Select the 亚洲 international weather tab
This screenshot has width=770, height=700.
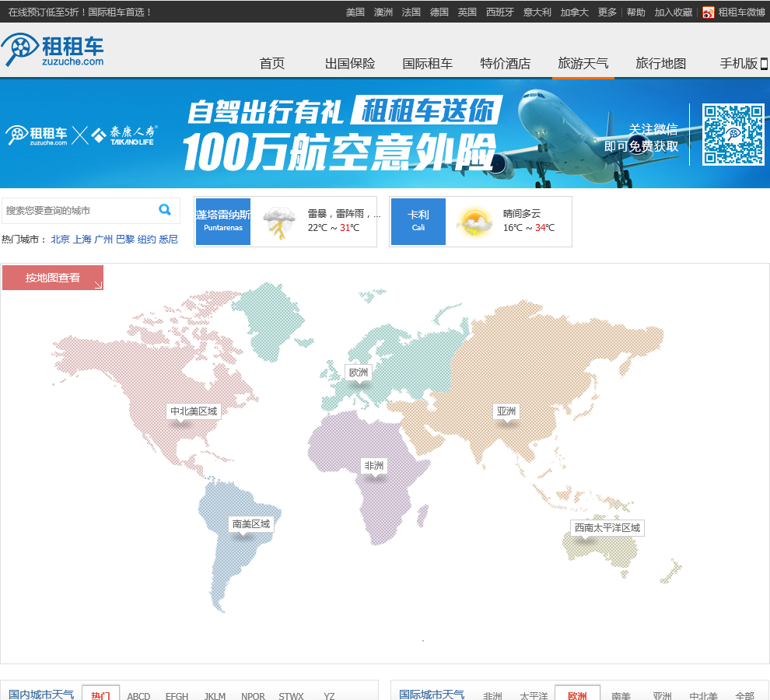click(x=662, y=696)
